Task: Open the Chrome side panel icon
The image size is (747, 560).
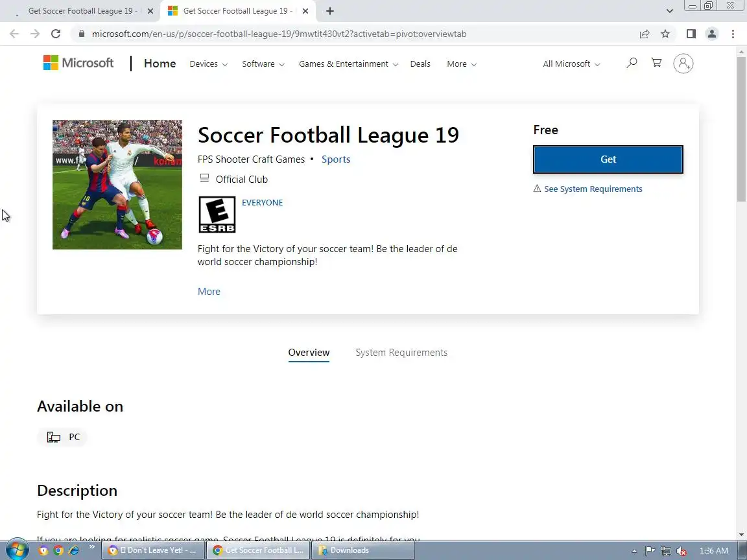Action: point(691,34)
